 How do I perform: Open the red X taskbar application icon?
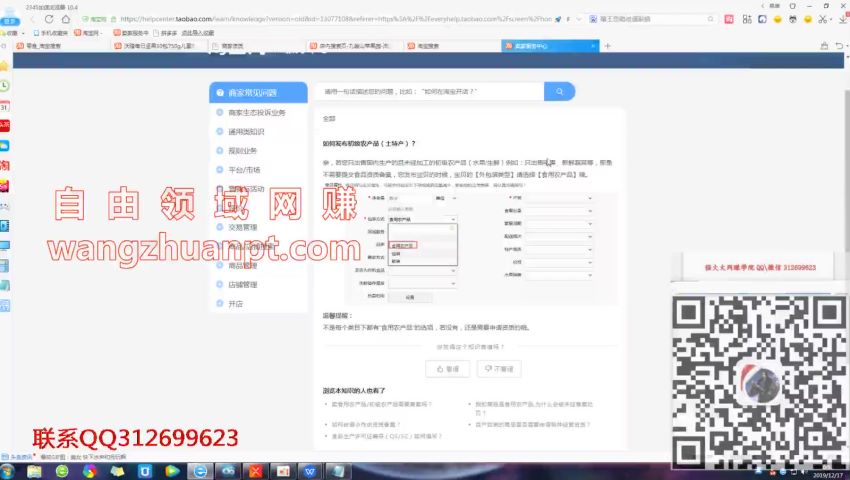255,471
